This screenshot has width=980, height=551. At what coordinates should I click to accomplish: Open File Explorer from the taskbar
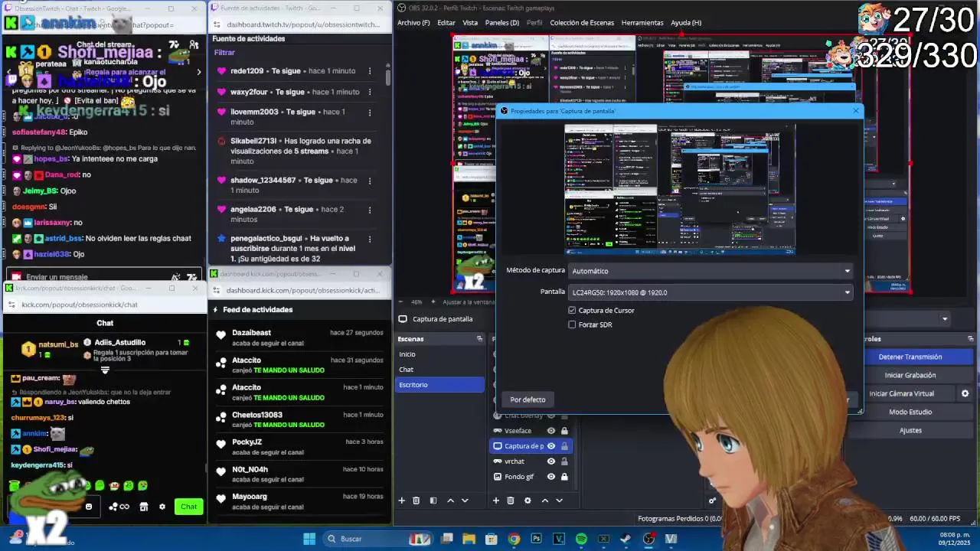pyautogui.click(x=469, y=539)
